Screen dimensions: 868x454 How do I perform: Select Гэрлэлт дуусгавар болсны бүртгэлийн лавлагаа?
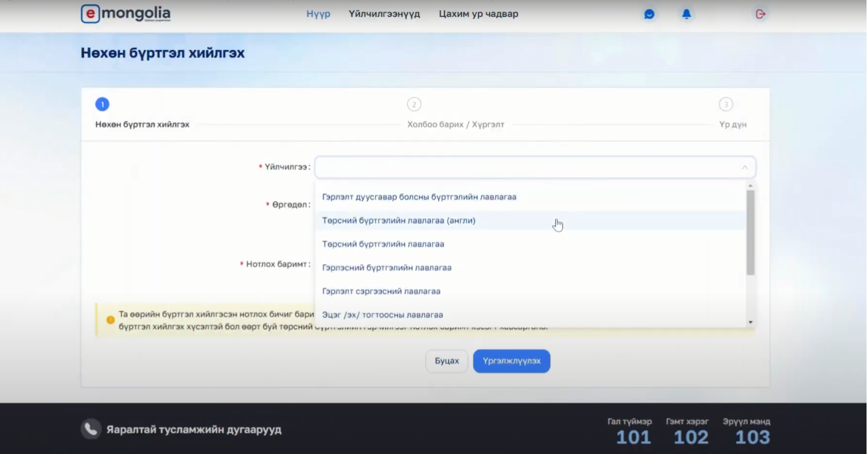[531, 197]
